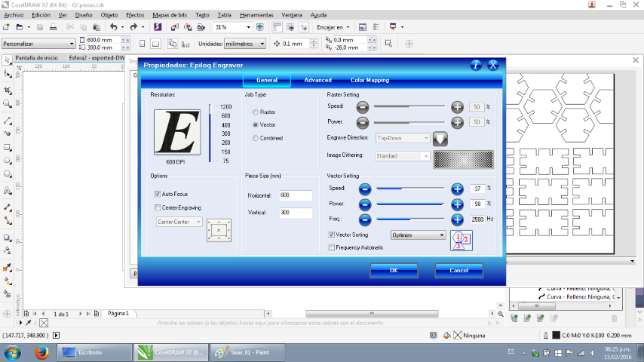
Task: Click the Página 1 page tab
Action: (x=118, y=314)
